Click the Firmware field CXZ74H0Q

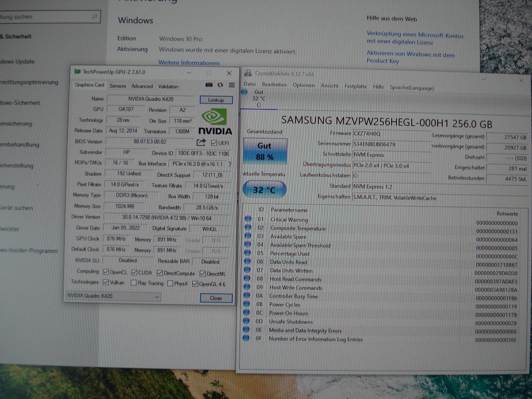pyautogui.click(x=392, y=134)
